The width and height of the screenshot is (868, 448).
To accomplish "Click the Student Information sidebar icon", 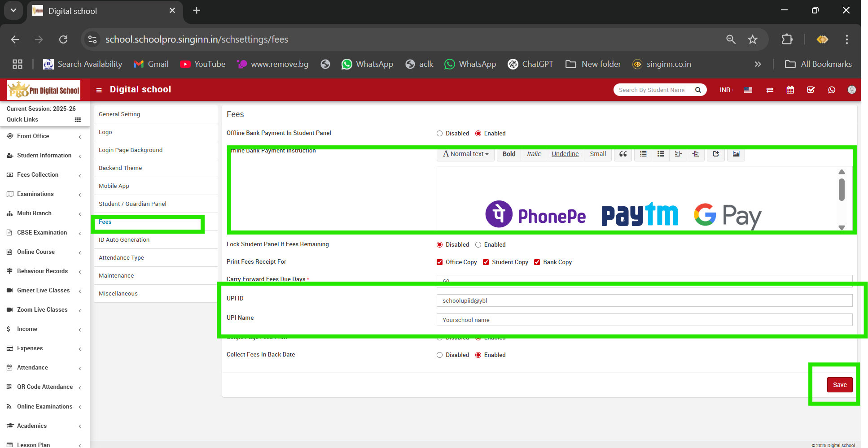I will click(10, 156).
